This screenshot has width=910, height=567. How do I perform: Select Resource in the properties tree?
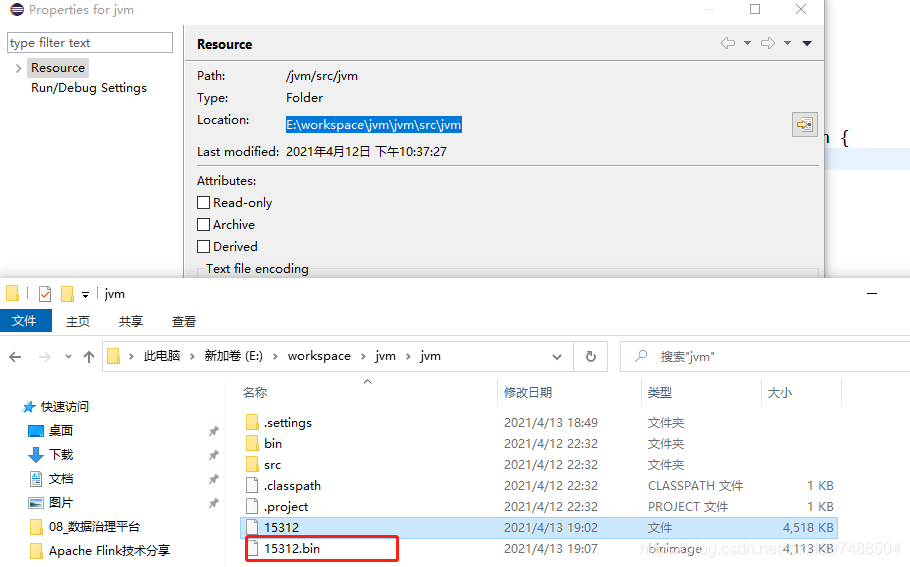(x=58, y=68)
